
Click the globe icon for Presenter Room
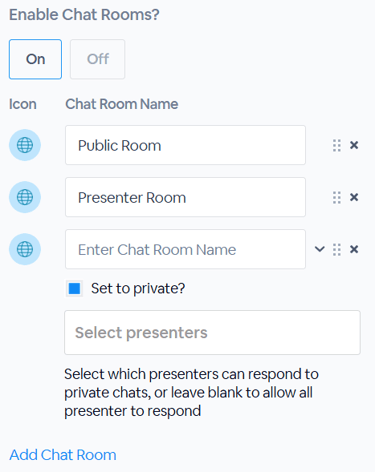[x=25, y=197]
